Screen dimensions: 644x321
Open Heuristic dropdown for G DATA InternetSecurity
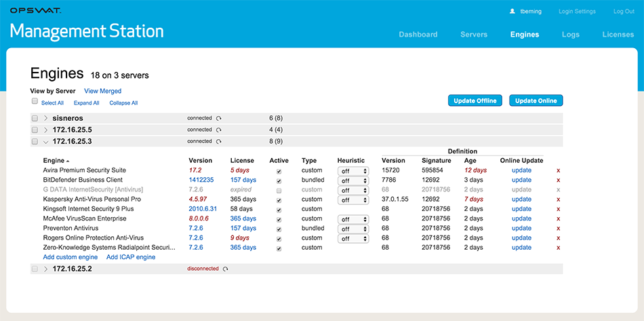353,190
